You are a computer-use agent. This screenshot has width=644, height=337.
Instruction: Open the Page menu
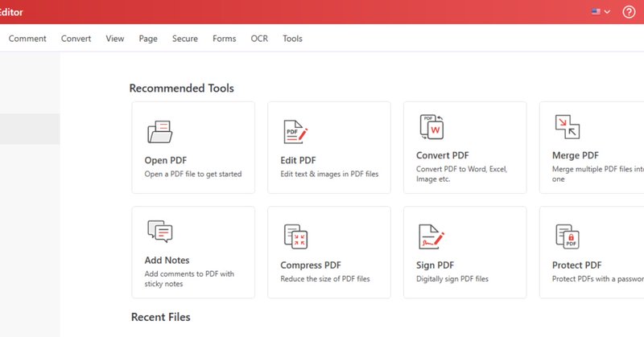pos(148,39)
